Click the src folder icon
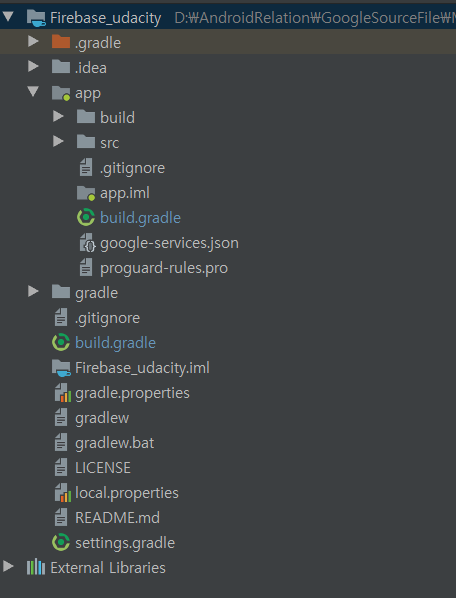This screenshot has width=456, height=598. [x=86, y=142]
